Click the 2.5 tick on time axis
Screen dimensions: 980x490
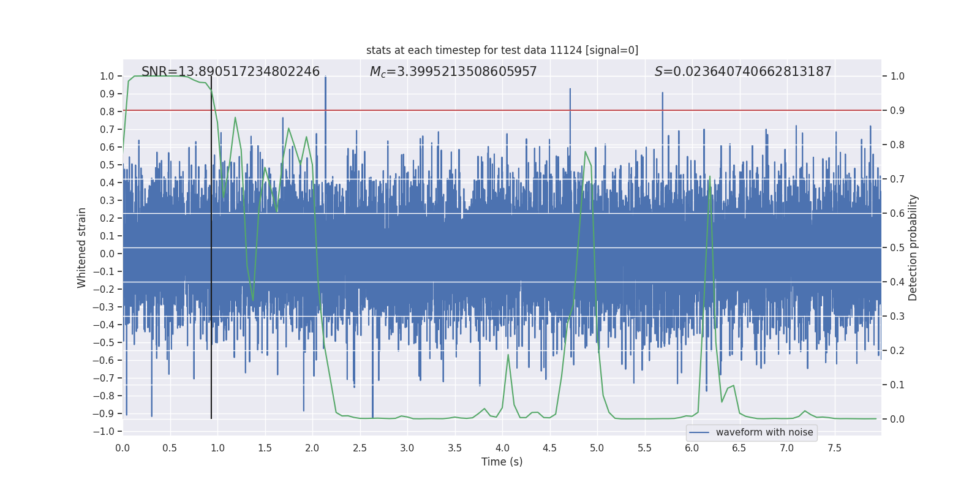click(360, 448)
